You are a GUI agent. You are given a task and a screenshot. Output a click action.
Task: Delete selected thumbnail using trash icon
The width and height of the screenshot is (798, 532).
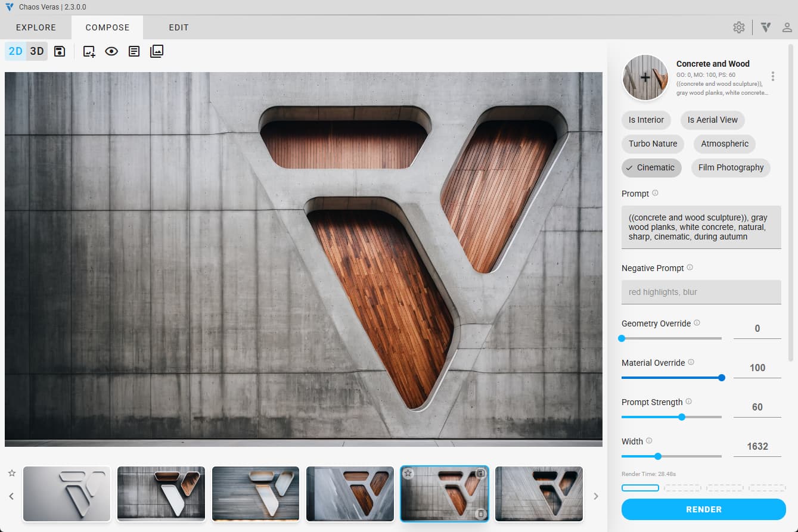tap(481, 514)
